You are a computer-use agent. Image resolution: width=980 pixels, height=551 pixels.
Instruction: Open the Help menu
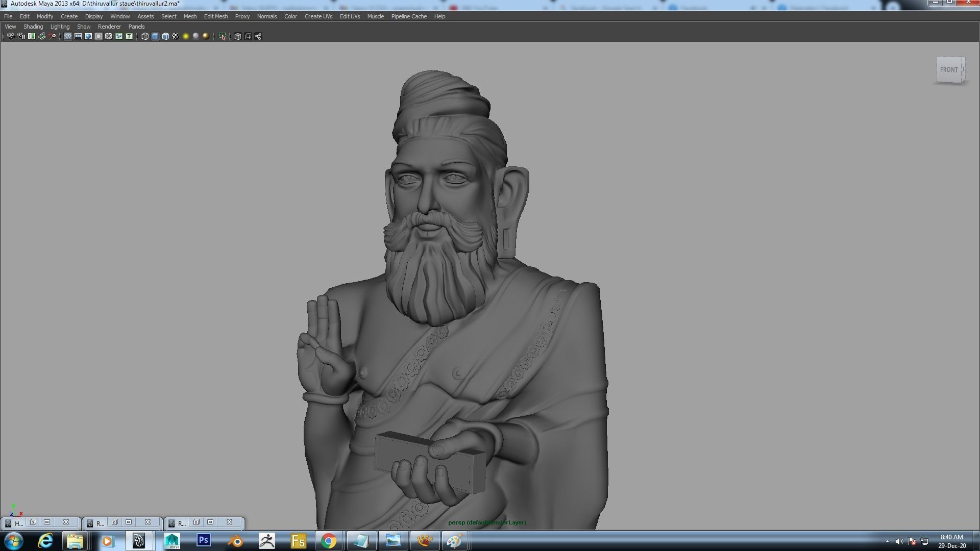pyautogui.click(x=439, y=16)
